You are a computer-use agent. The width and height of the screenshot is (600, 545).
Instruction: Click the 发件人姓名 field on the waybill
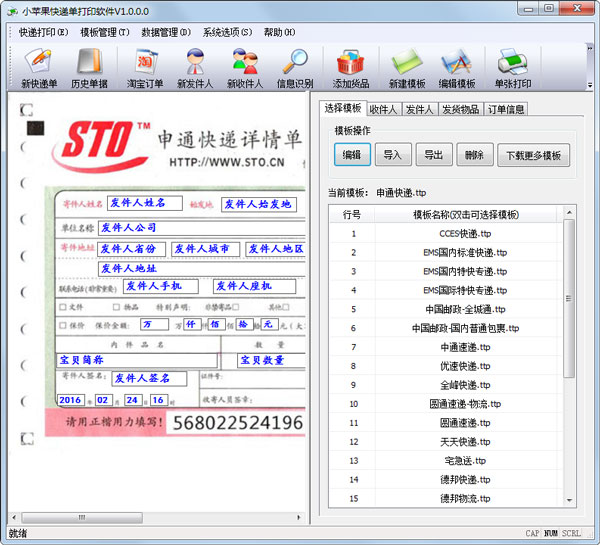click(145, 204)
